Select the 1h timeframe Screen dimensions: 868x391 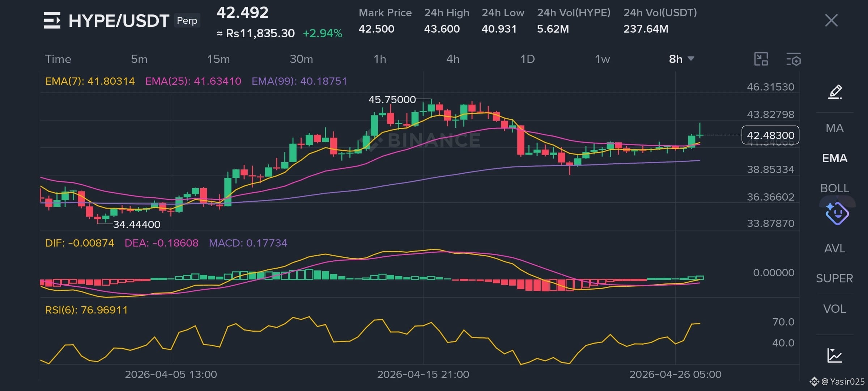tap(380, 59)
